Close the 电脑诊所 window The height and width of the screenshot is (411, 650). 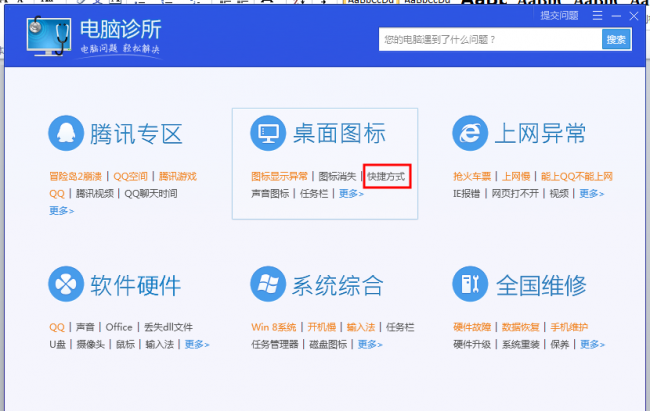point(634,16)
